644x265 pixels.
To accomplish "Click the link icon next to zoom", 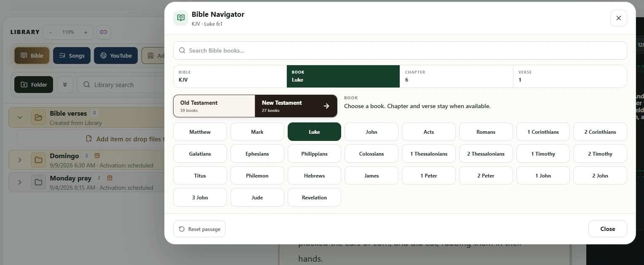I will (104, 32).
